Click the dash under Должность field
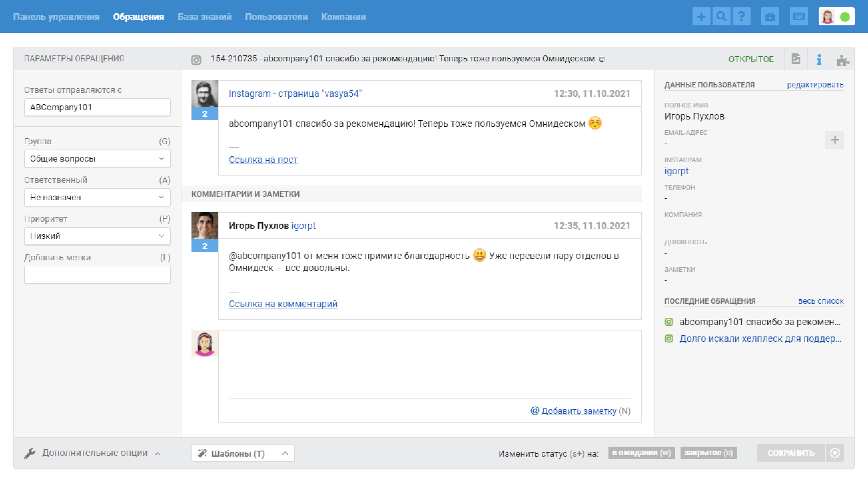This screenshot has width=868, height=482. coord(666,253)
